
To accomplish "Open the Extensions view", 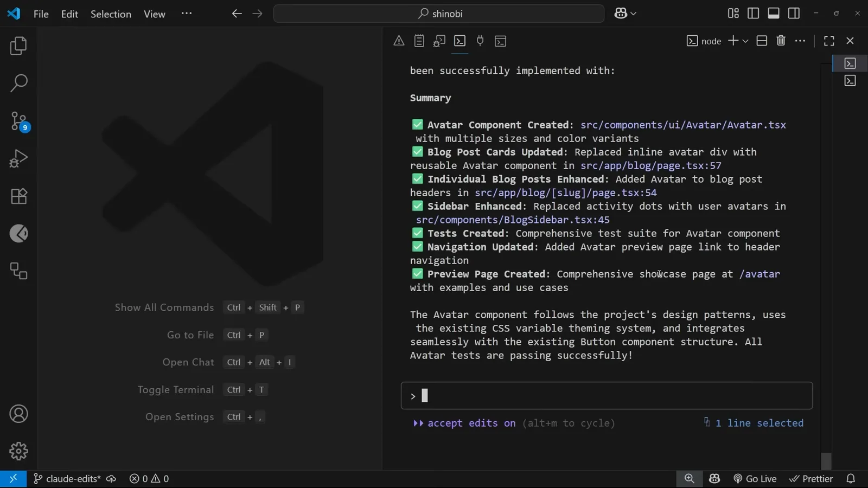I will point(18,196).
